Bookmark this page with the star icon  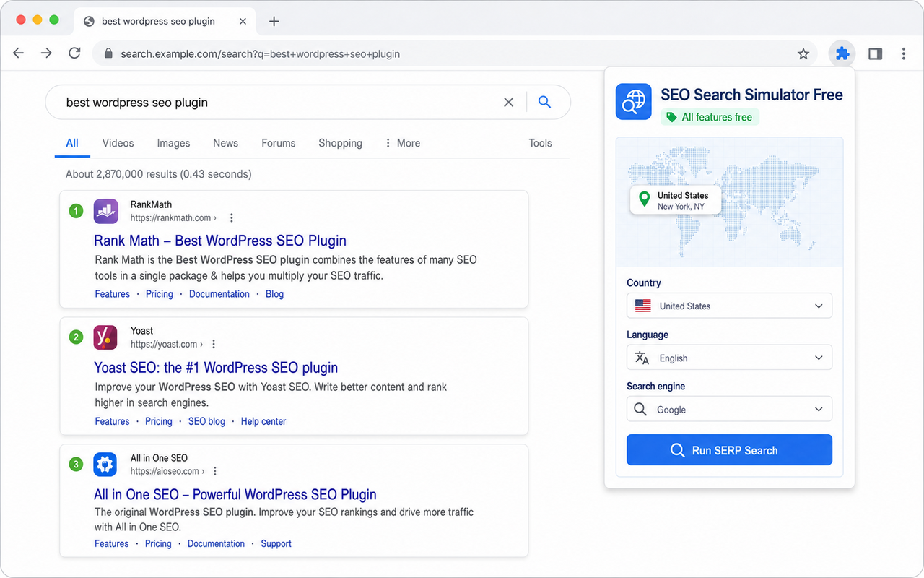(803, 53)
